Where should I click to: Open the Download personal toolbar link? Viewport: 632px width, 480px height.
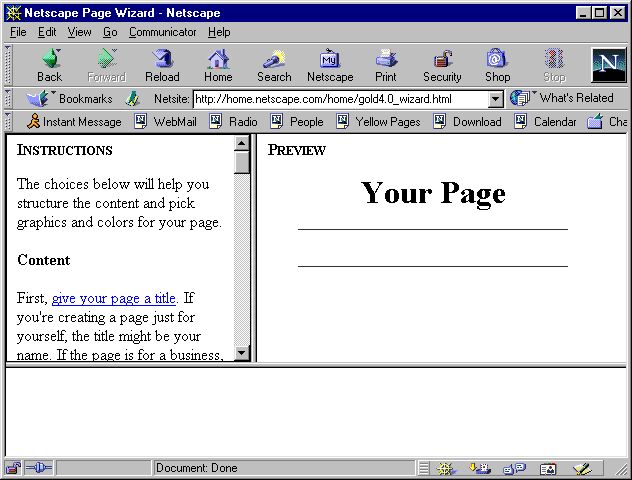point(467,121)
